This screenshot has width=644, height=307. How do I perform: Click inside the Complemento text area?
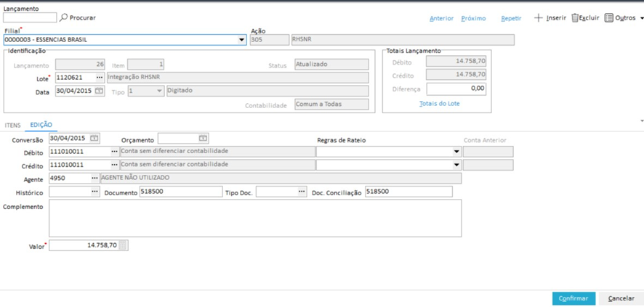coord(255,218)
